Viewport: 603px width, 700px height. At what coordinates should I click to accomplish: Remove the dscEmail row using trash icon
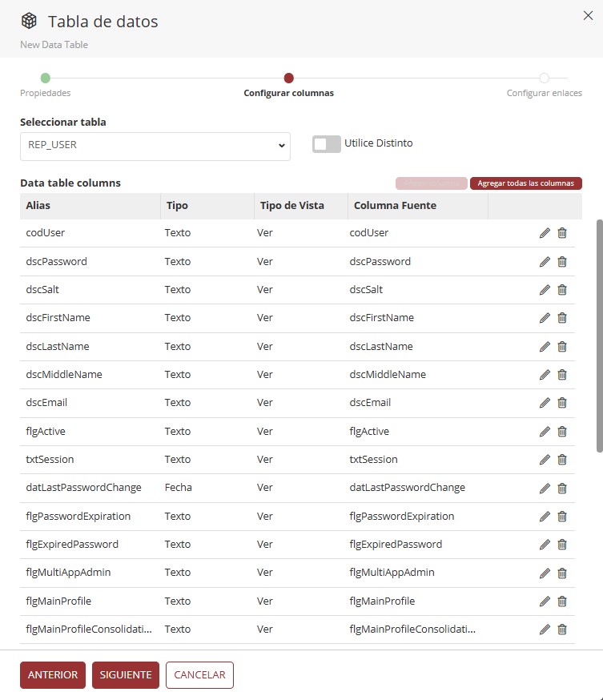(x=562, y=403)
